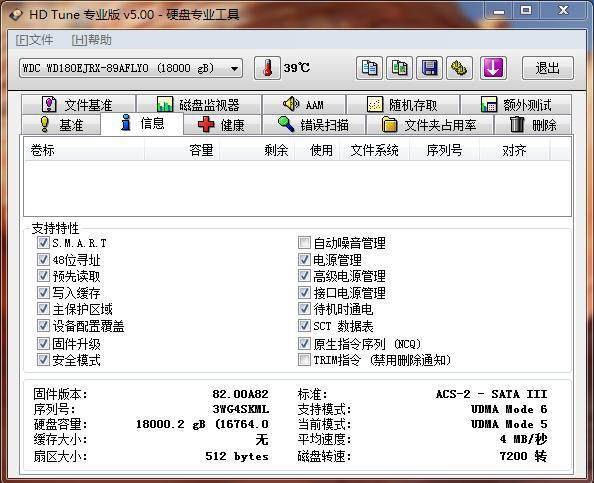This screenshot has height=483, width=594.
Task: Click HD Tune title bar app icon
Action: [x=16, y=14]
